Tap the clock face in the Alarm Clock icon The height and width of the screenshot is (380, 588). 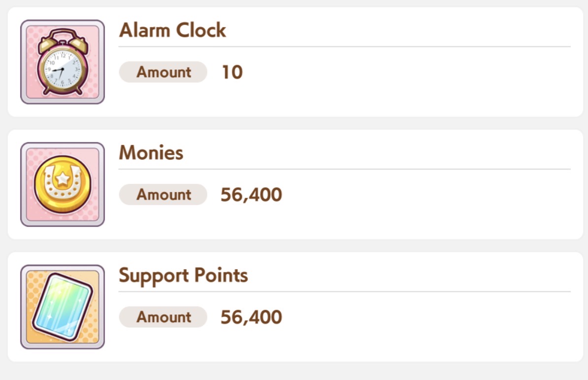[x=63, y=69]
